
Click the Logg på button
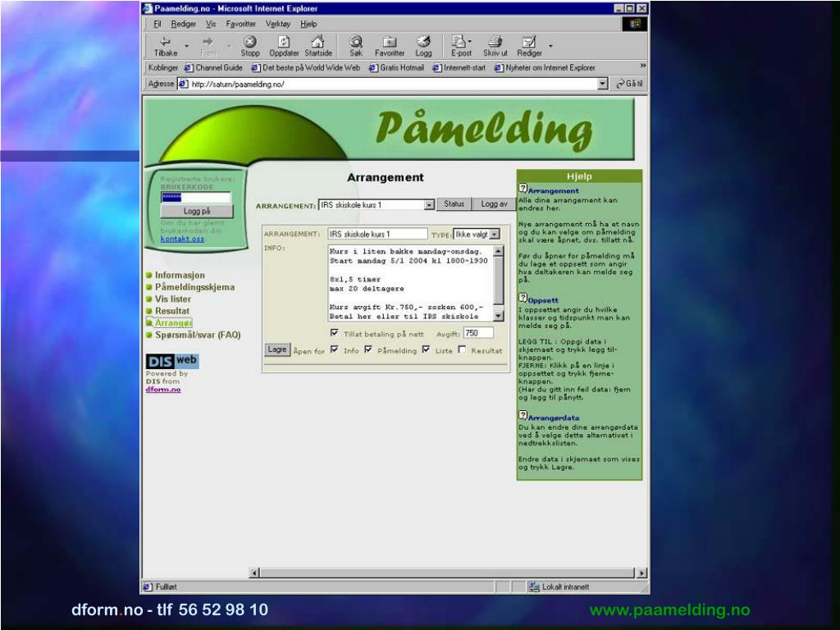pos(197,211)
